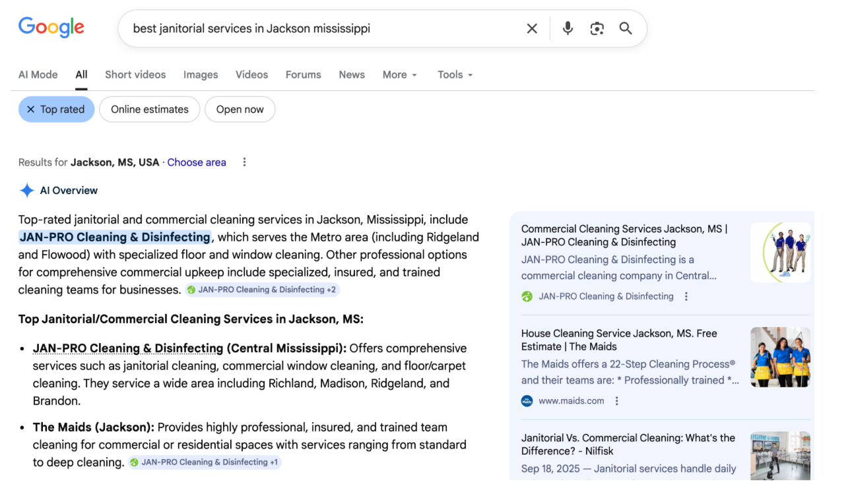Click the Choose area link
The width and height of the screenshot is (850, 504).
coord(197,162)
